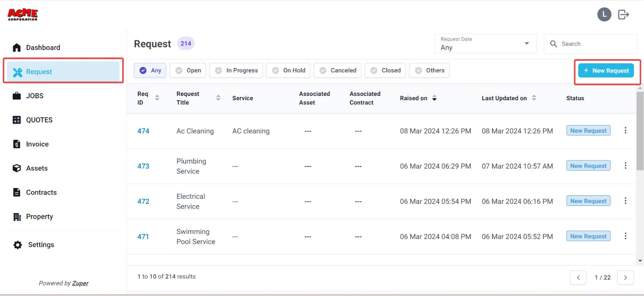644x296 pixels.
Task: Open the Dashboard home icon
Action: coord(17,47)
